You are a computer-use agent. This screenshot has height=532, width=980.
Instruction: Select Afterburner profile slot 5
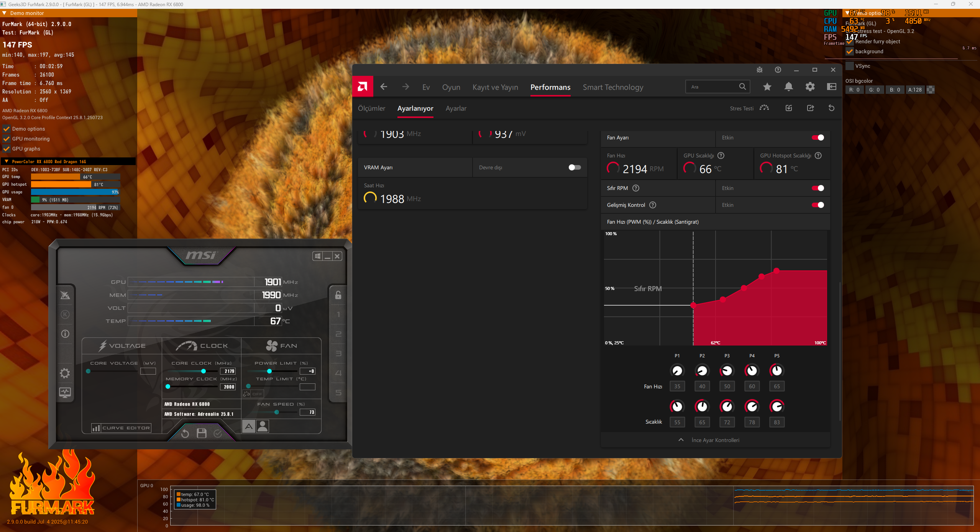338,393
